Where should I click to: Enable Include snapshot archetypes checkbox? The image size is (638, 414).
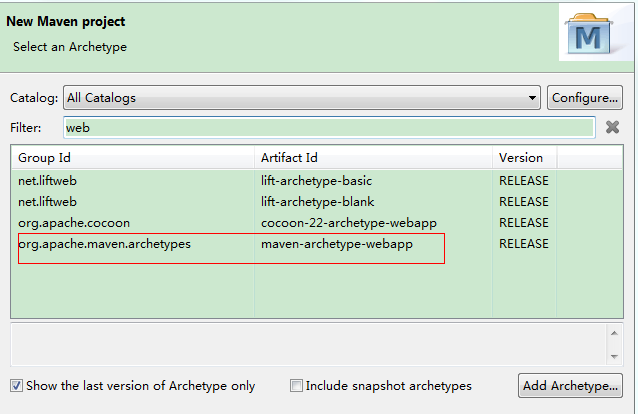(x=296, y=386)
